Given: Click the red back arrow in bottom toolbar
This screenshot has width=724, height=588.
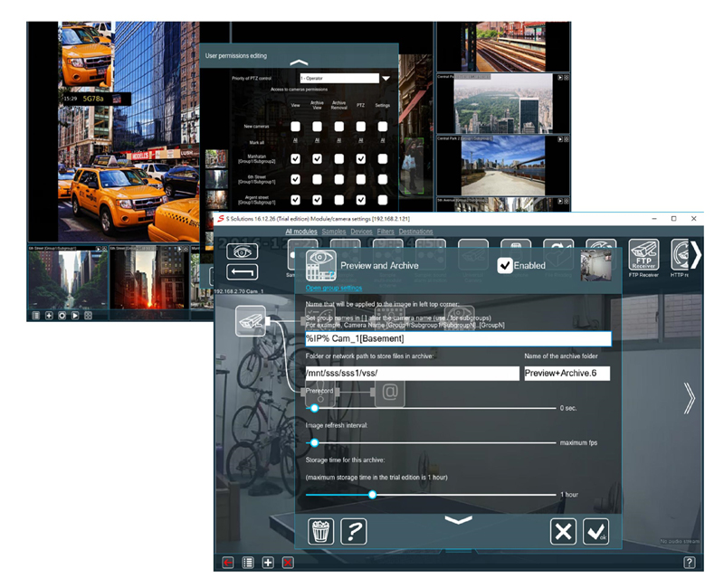Looking at the screenshot, I should coord(228,563).
